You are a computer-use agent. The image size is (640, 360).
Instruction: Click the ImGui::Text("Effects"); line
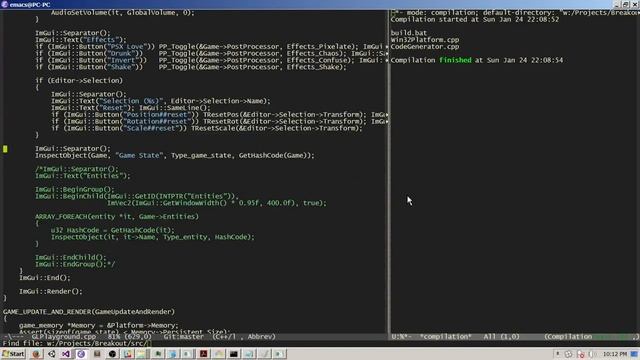81,40
